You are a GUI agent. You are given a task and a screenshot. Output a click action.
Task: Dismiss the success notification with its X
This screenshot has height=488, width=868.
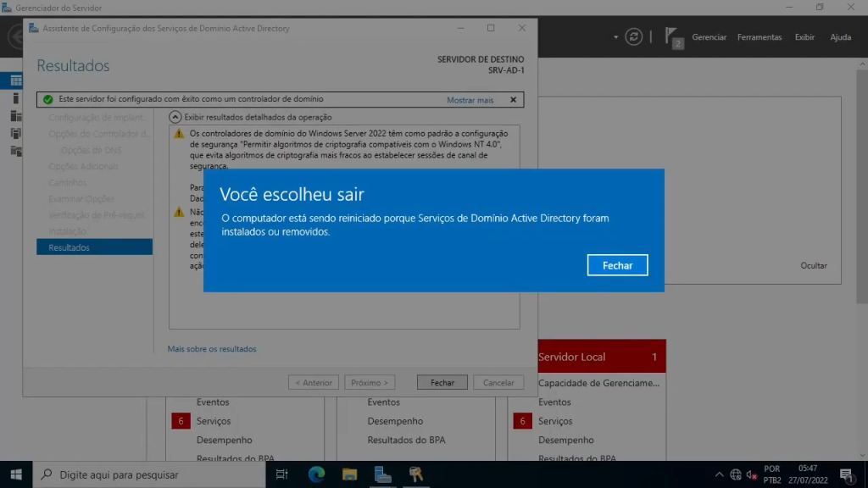click(x=513, y=100)
